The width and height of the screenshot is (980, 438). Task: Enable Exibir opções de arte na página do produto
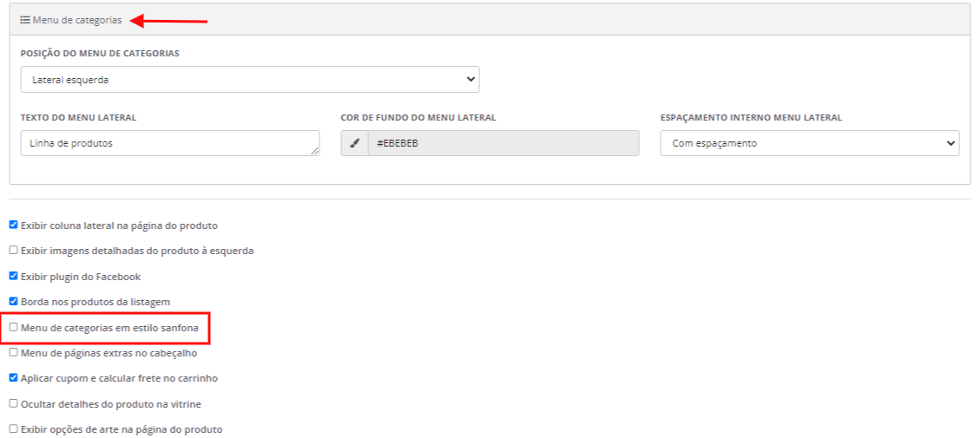[x=13, y=429]
